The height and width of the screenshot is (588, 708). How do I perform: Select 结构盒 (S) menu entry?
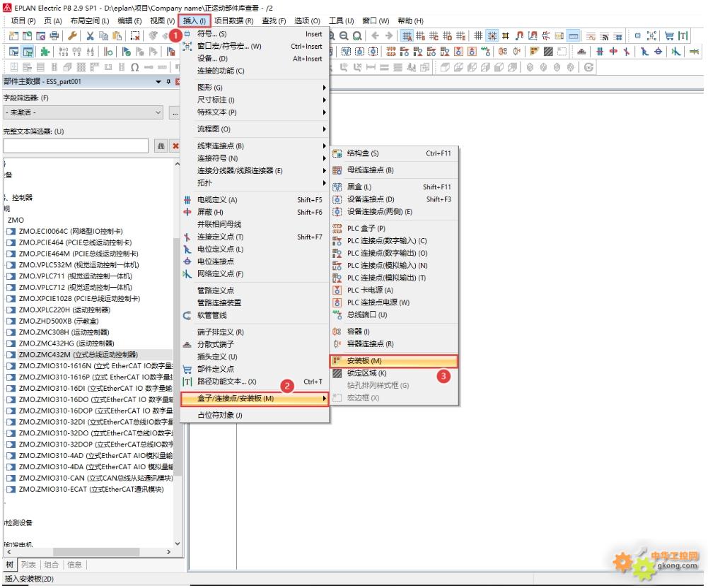point(394,153)
